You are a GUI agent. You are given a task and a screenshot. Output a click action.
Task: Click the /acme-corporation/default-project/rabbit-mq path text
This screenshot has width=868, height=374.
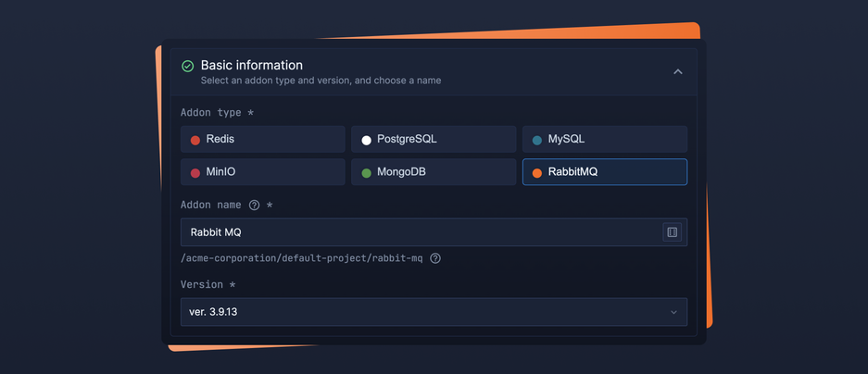point(302,258)
